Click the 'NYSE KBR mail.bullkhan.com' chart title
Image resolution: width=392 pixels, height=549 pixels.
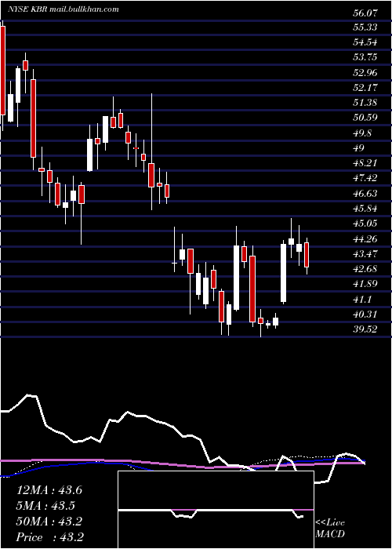point(64,9)
